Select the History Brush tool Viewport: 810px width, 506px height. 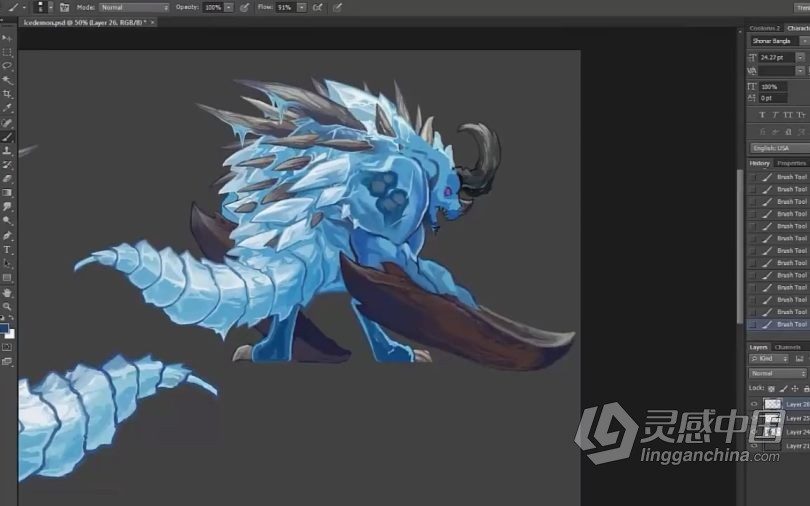click(7, 165)
